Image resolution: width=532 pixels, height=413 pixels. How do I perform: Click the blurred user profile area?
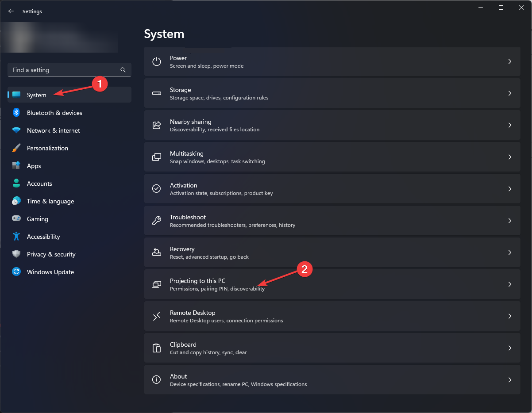(60, 38)
